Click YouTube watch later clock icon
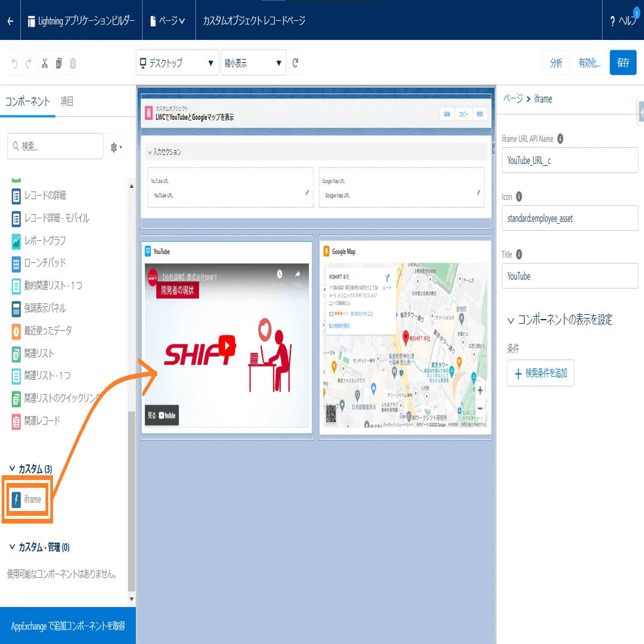The width and height of the screenshot is (644, 644). point(279,274)
